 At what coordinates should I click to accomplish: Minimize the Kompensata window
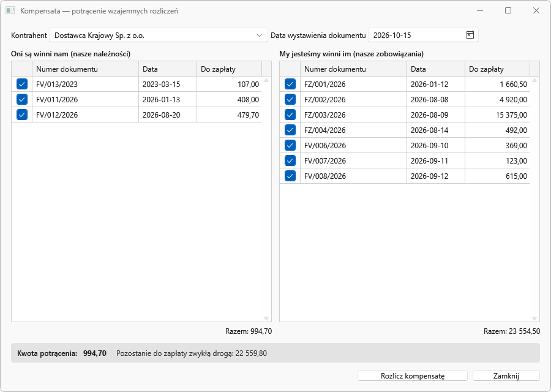480,10
